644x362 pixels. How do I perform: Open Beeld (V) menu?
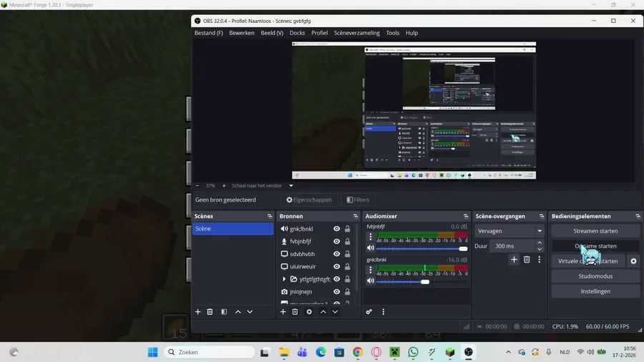[x=272, y=33]
